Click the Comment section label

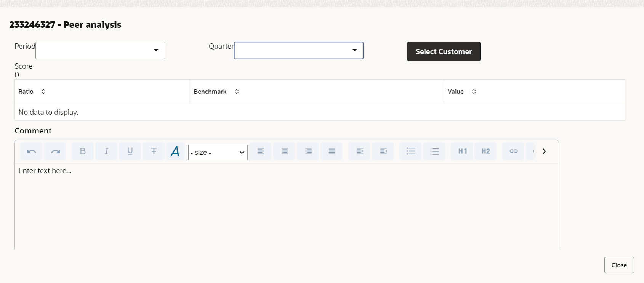[33, 131]
